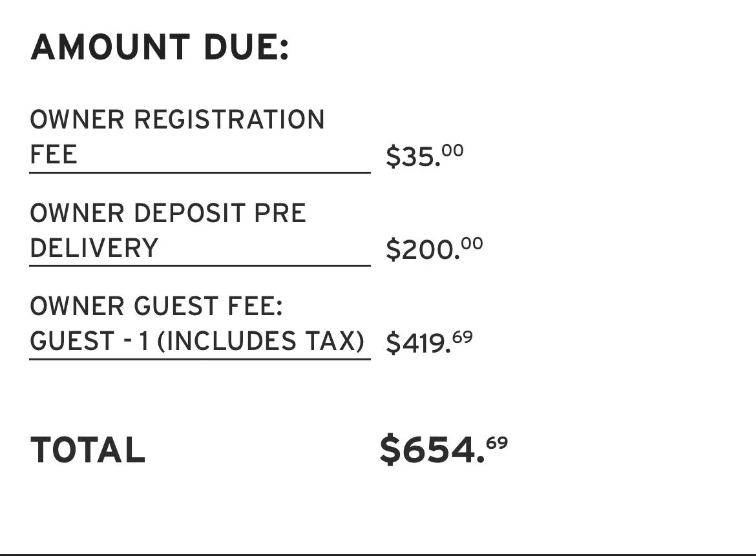Click the (INCLUDES TAX) parenthetical text
756x556 pixels.
tap(261, 341)
